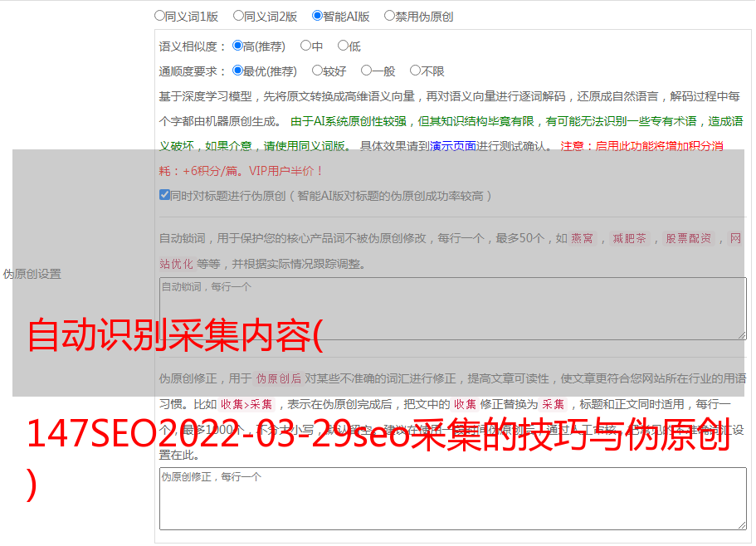
Task: Open the 演示页面 link
Action: [x=453, y=146]
